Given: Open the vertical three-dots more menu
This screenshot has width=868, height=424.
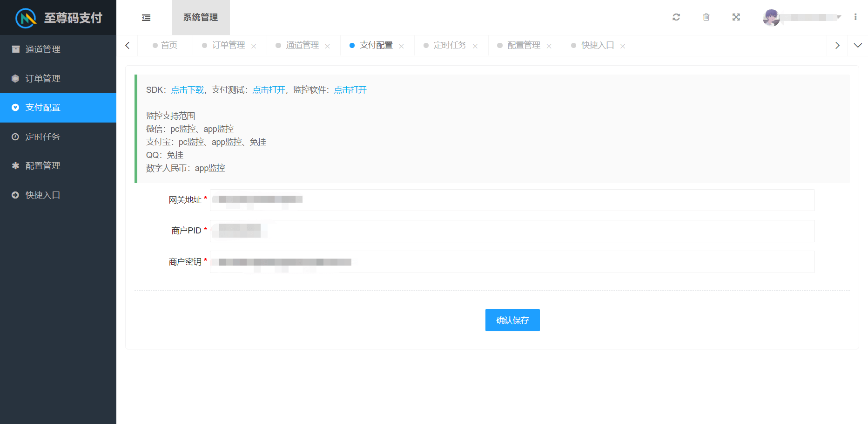Looking at the screenshot, I should (855, 17).
